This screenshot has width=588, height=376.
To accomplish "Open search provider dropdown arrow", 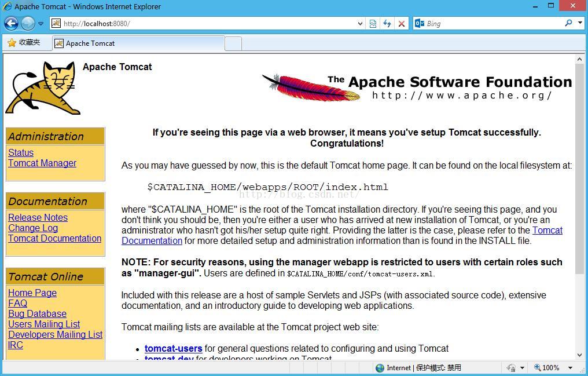I will click(580, 23).
